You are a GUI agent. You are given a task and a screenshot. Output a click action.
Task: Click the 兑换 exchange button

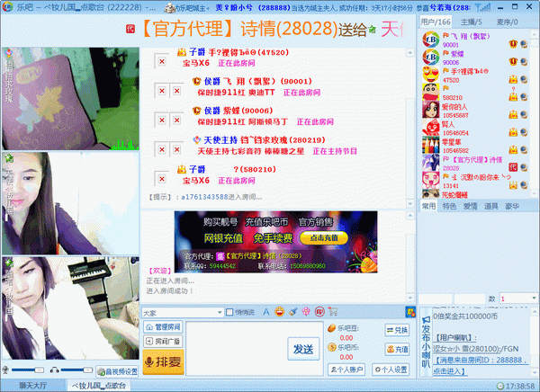point(397,330)
